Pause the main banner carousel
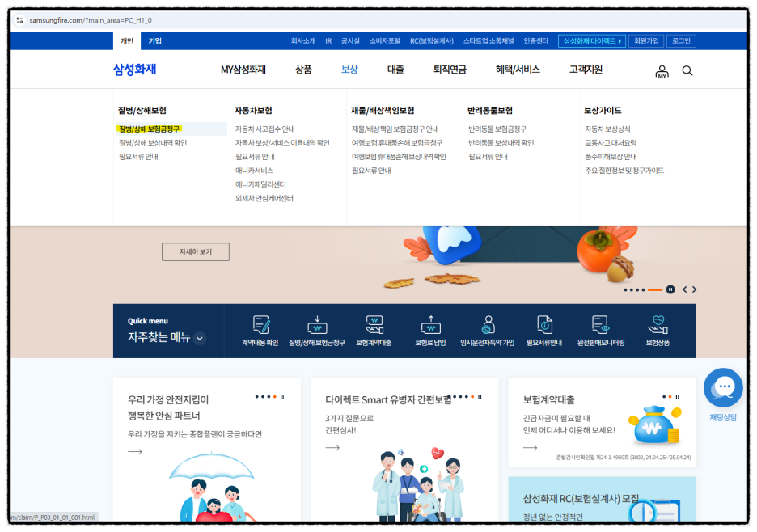Viewport: 757px width, 532px height. [x=670, y=289]
